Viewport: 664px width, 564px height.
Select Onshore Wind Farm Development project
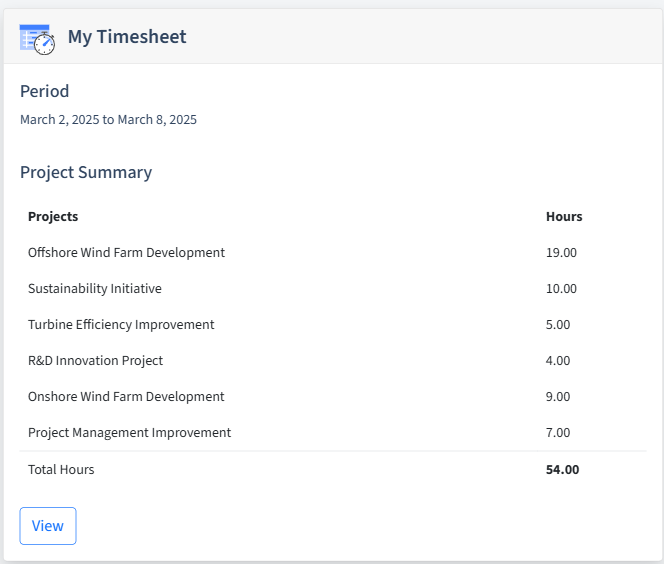[x=126, y=396]
